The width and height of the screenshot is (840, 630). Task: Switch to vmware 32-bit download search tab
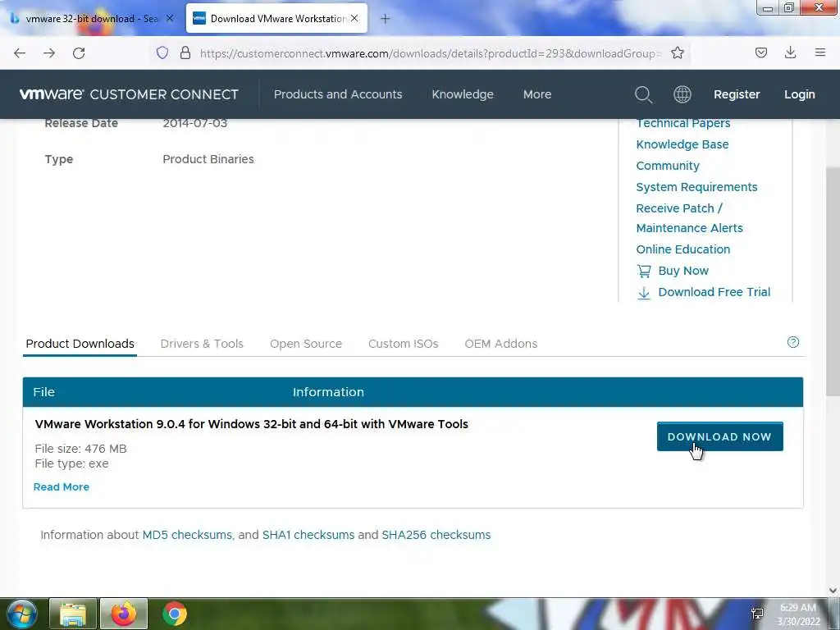coord(92,19)
